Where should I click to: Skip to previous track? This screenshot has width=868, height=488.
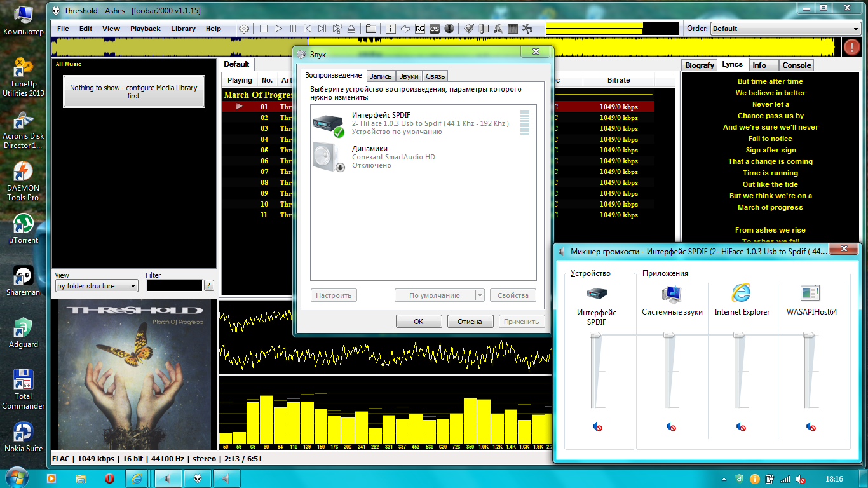click(x=308, y=29)
